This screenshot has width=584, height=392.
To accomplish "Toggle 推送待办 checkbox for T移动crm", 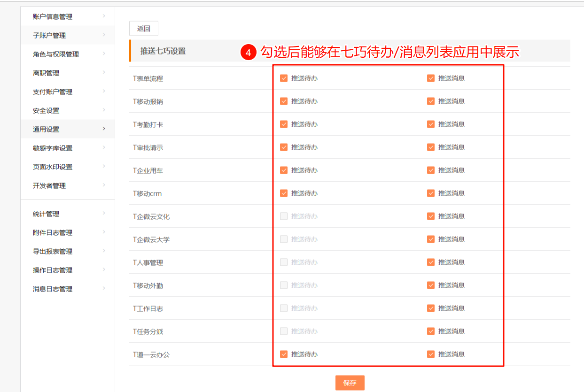I will click(283, 193).
